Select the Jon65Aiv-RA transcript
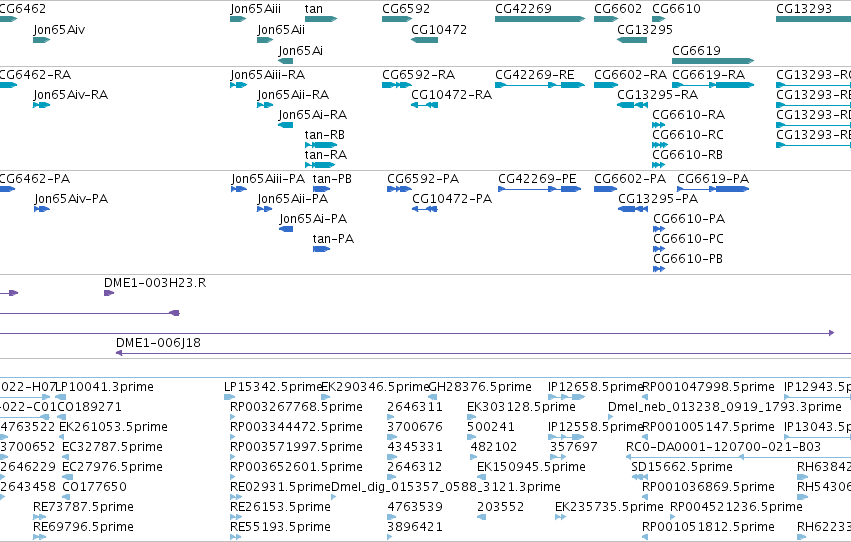851x542 pixels. (41, 105)
